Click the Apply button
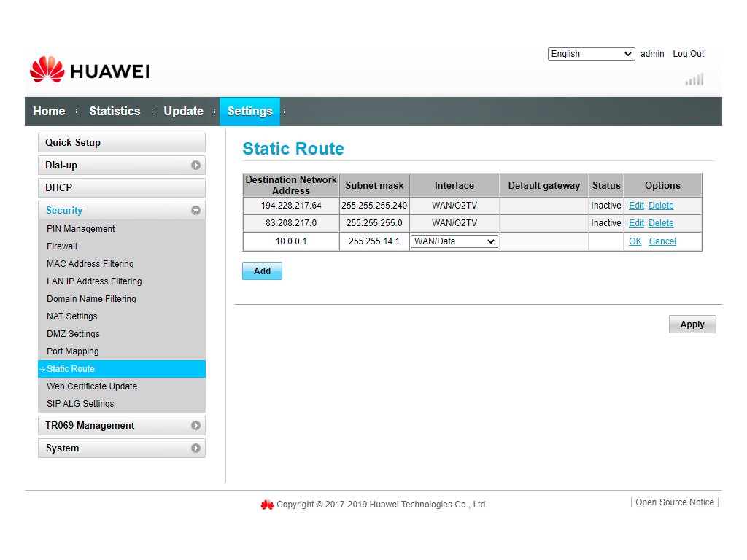The image size is (747, 560). (692, 324)
